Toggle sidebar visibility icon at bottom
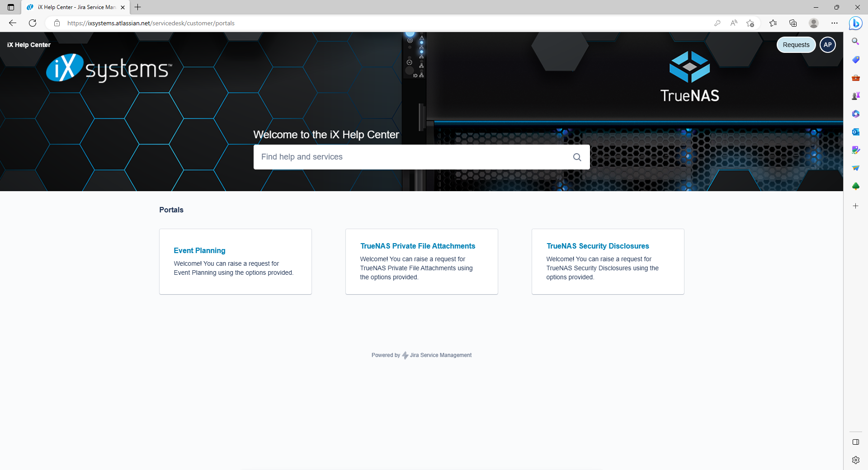Viewport: 868px width, 470px height. click(855, 442)
